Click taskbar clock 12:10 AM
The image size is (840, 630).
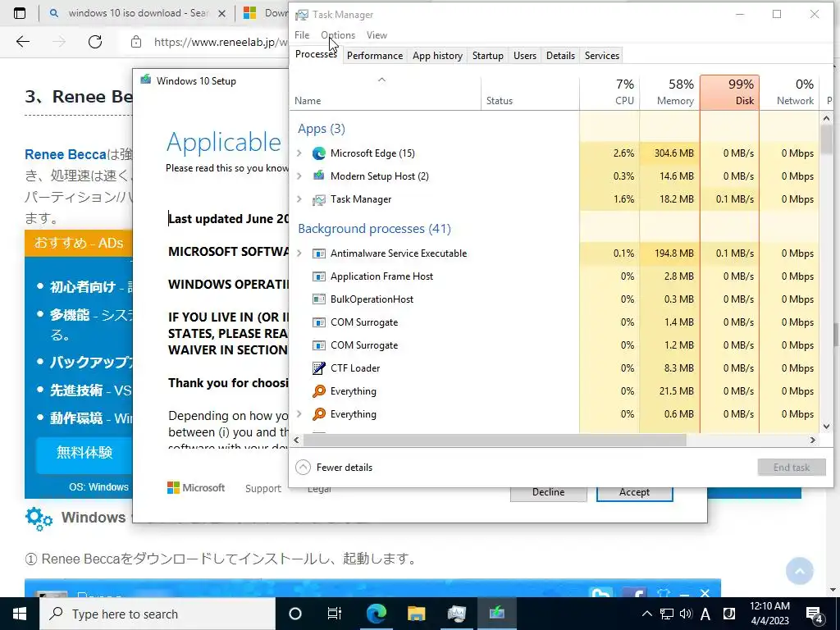pos(769,614)
